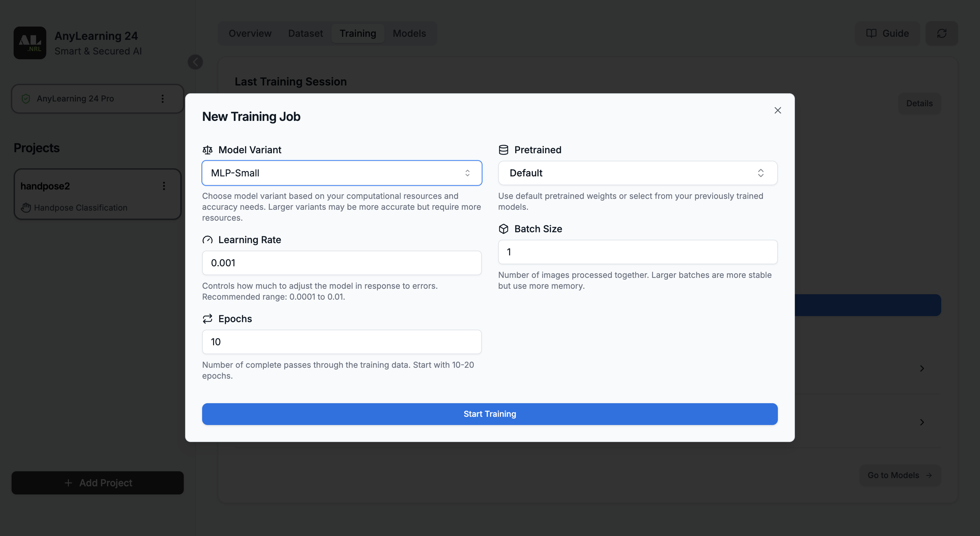Click the Model Variant scales icon
980x536 pixels.
coord(207,150)
